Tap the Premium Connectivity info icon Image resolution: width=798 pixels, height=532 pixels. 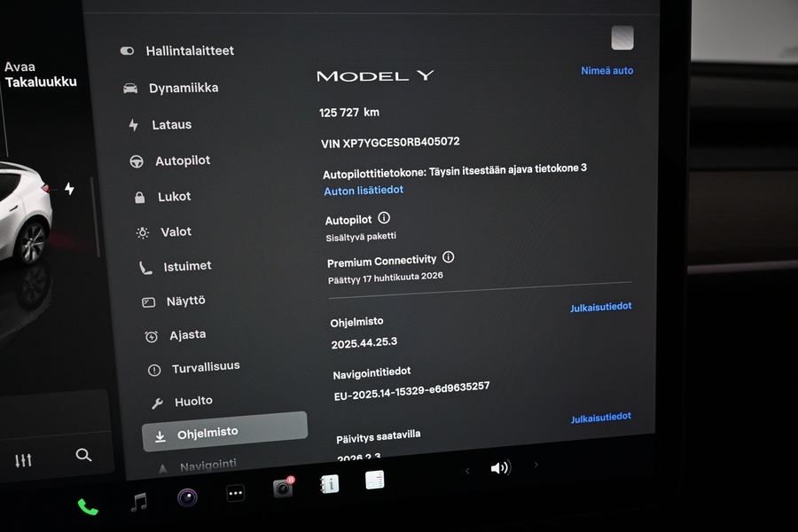pos(449,257)
